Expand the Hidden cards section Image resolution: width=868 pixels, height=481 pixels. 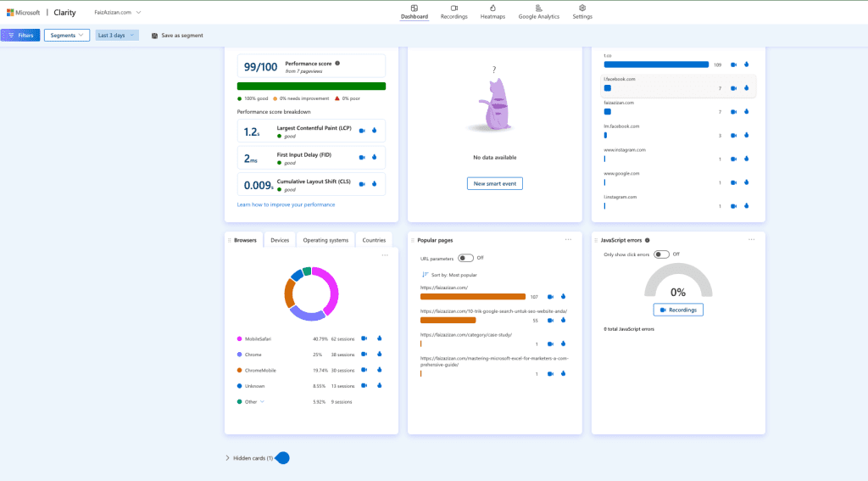pyautogui.click(x=249, y=458)
